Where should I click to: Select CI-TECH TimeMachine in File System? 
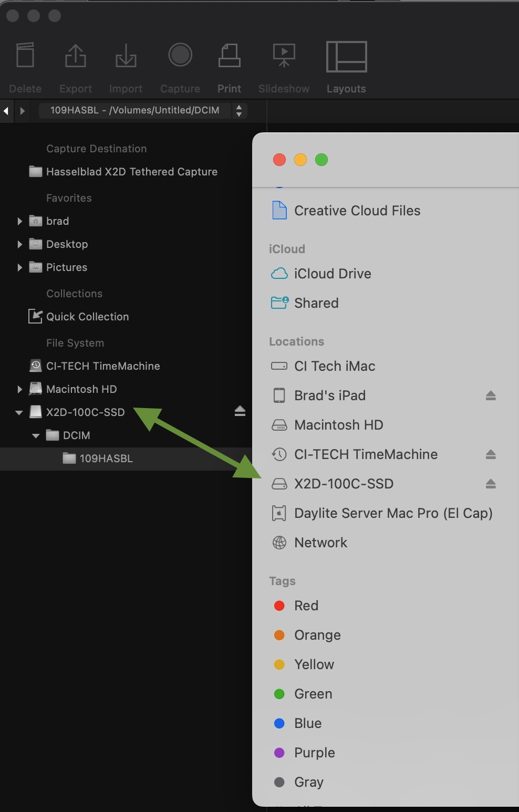click(x=103, y=366)
